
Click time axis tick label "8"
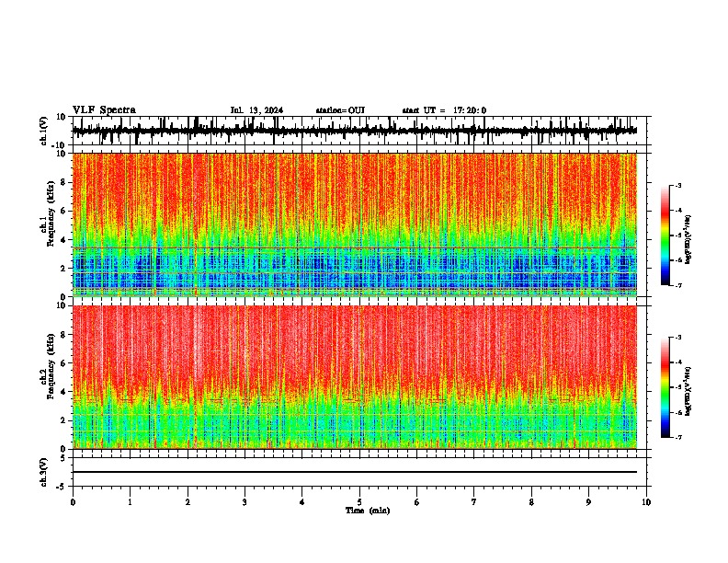[x=531, y=502]
